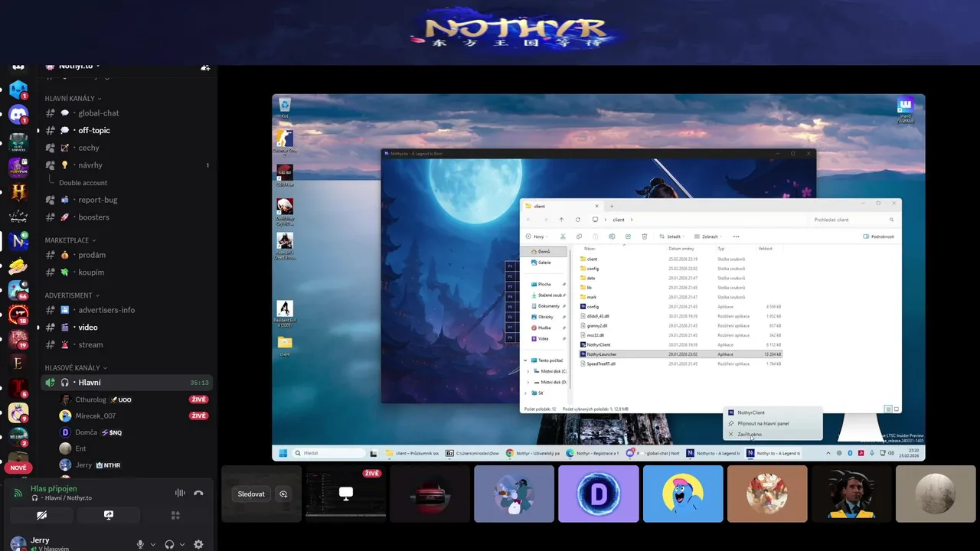The height and width of the screenshot is (551, 980).
Task: Toggle Podrobnosti details pane in streamed Explorer
Action: coord(878,236)
